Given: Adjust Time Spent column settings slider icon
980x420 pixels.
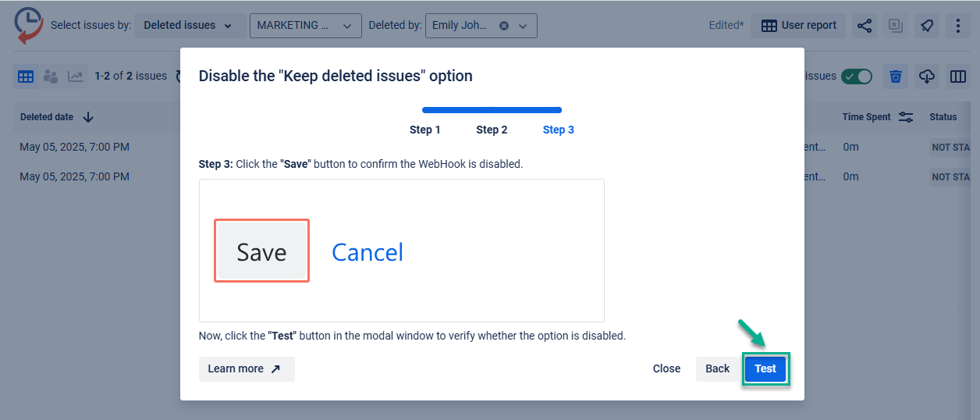Looking at the screenshot, I should pos(906,117).
